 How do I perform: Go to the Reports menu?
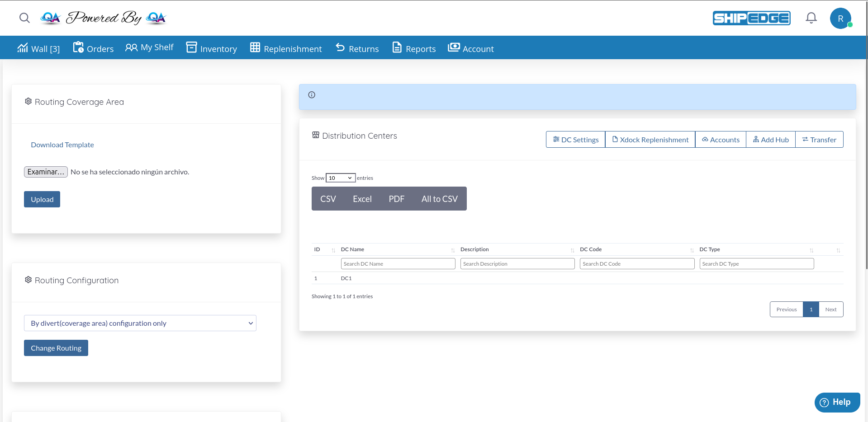click(414, 48)
